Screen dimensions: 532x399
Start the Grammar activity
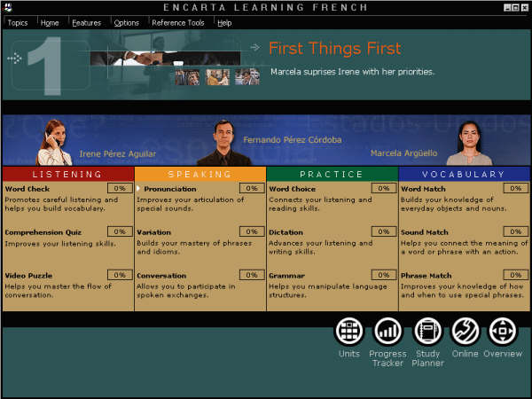[x=286, y=276]
